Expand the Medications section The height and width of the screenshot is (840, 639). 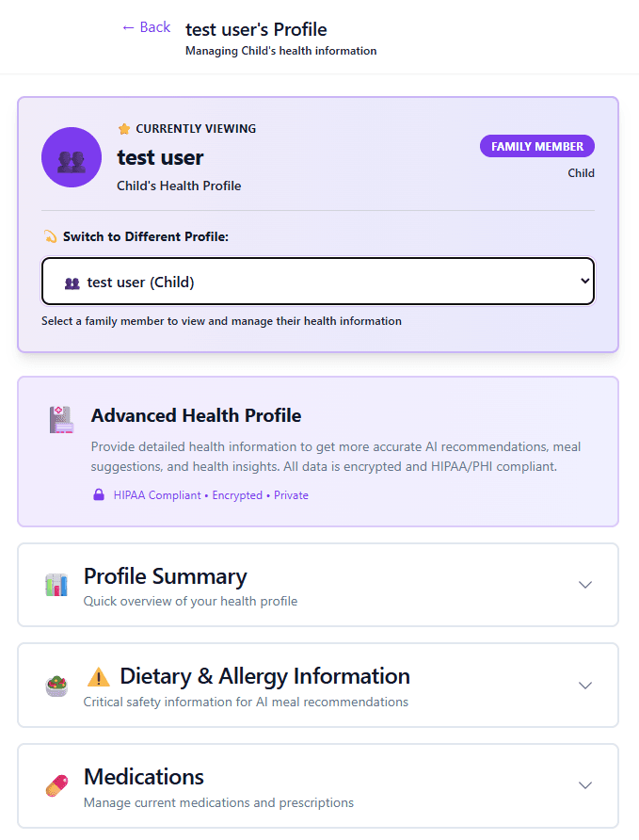pos(585,784)
